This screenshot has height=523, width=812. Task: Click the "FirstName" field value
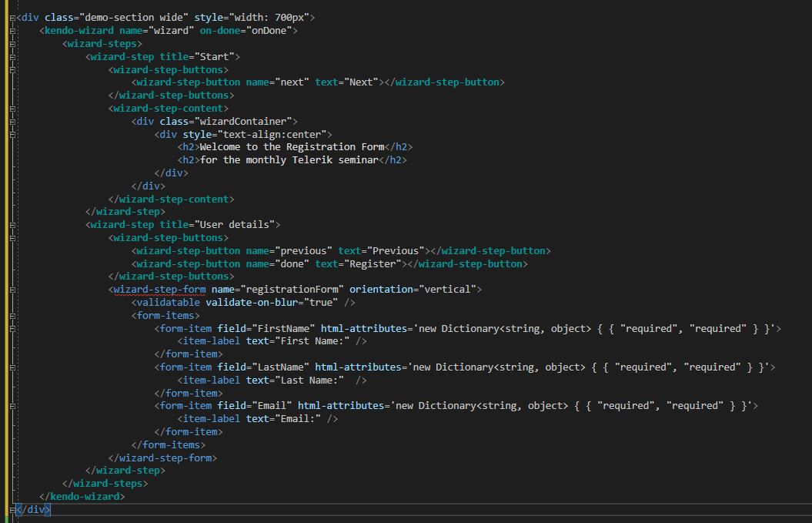[x=283, y=328]
